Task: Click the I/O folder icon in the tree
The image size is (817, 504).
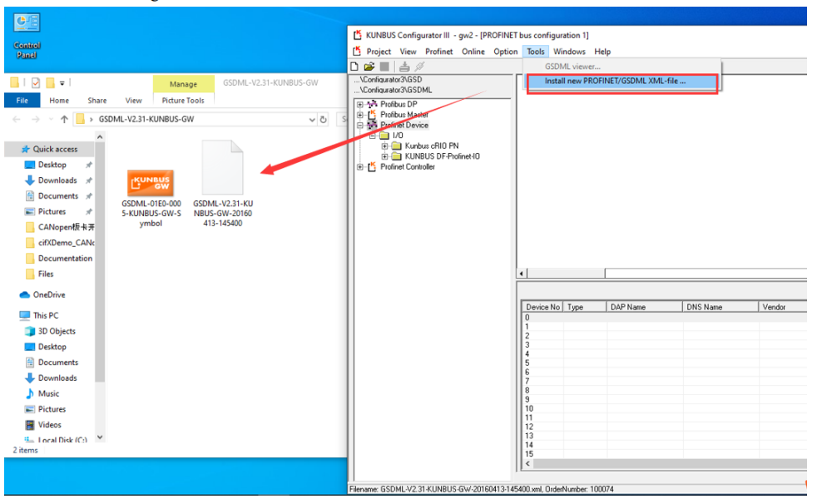Action: click(384, 136)
